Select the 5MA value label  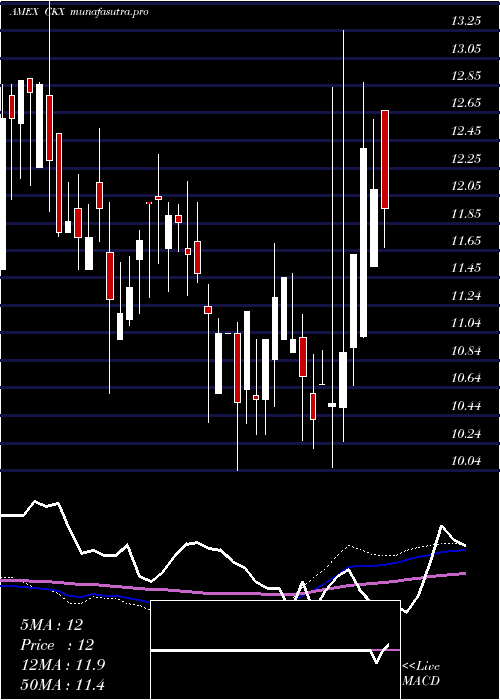[51, 625]
